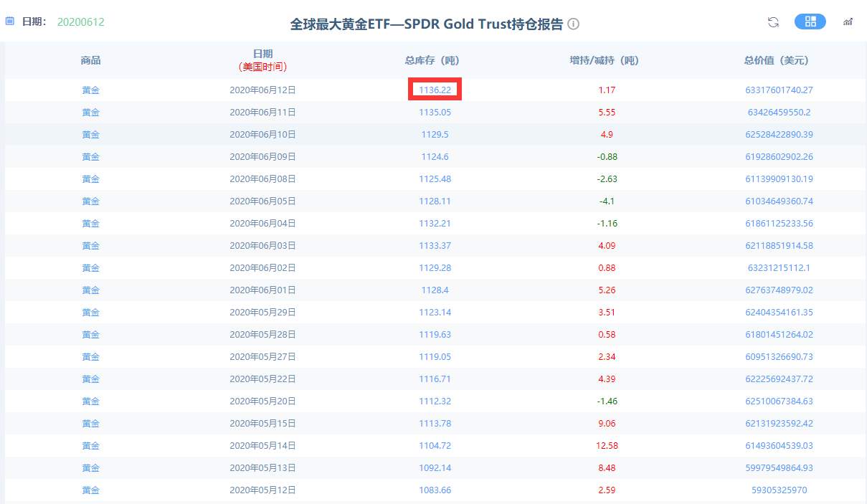This screenshot has width=867, height=504.
Task: Click change value -1.16
Action: coord(607,224)
